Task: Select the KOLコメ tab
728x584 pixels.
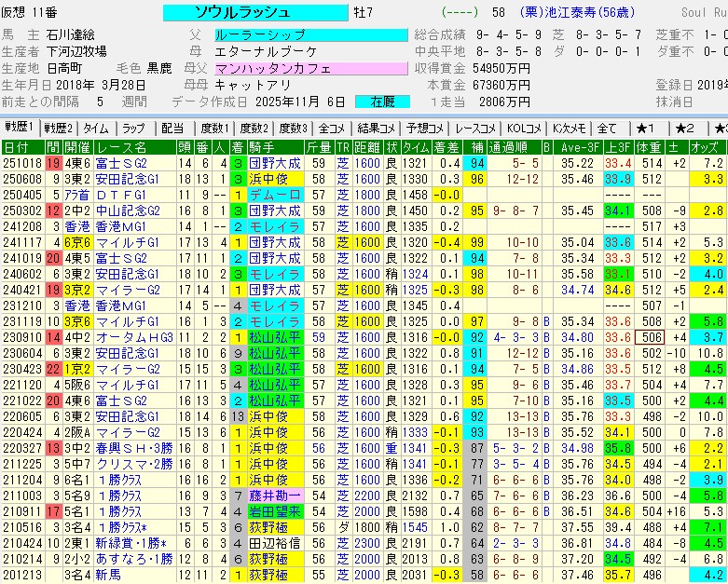Action: 524,129
